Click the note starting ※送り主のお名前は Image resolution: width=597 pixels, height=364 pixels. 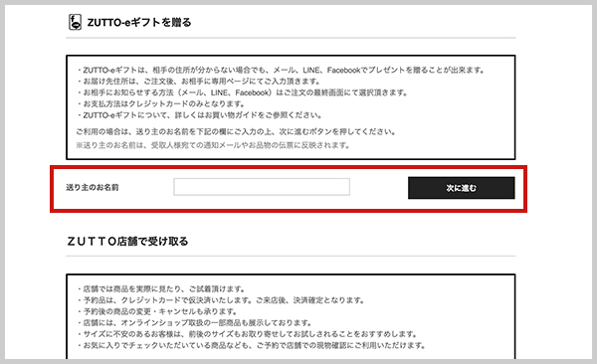213,145
